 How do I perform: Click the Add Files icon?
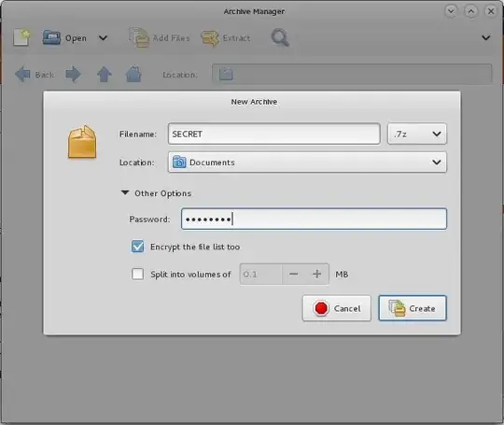[x=139, y=37]
